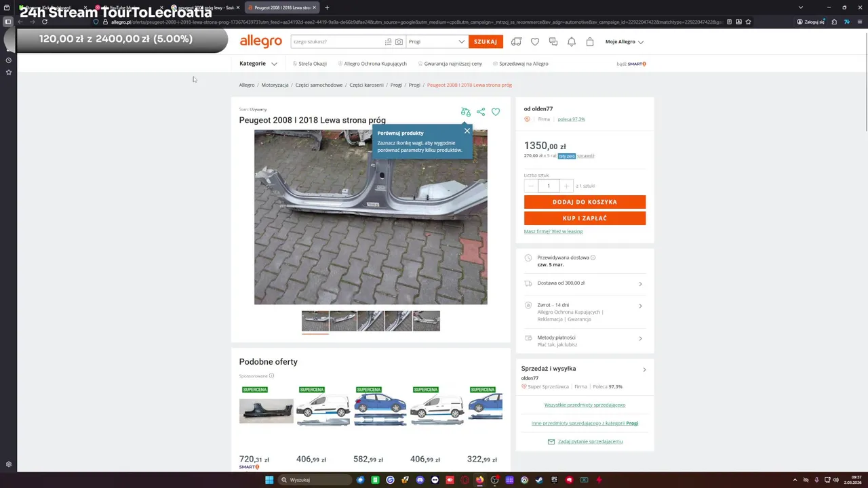Click the Allegro logo
The width and height of the screenshot is (868, 488).
(260, 41)
